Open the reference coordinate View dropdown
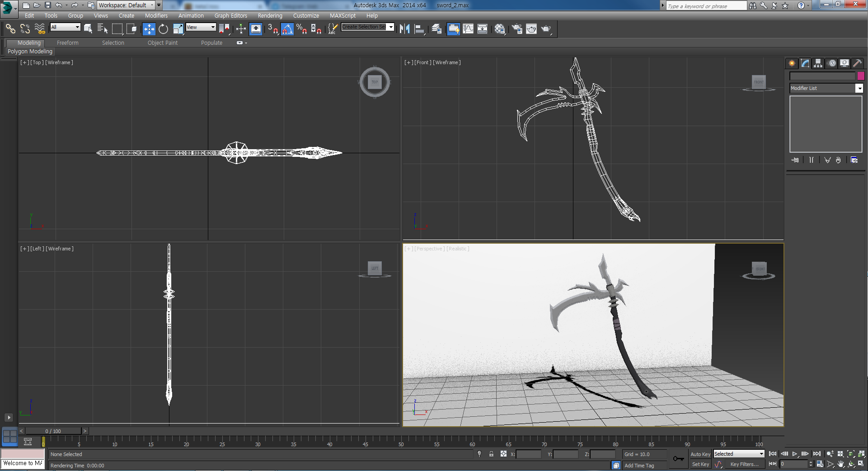This screenshot has width=868, height=471. coord(201,27)
